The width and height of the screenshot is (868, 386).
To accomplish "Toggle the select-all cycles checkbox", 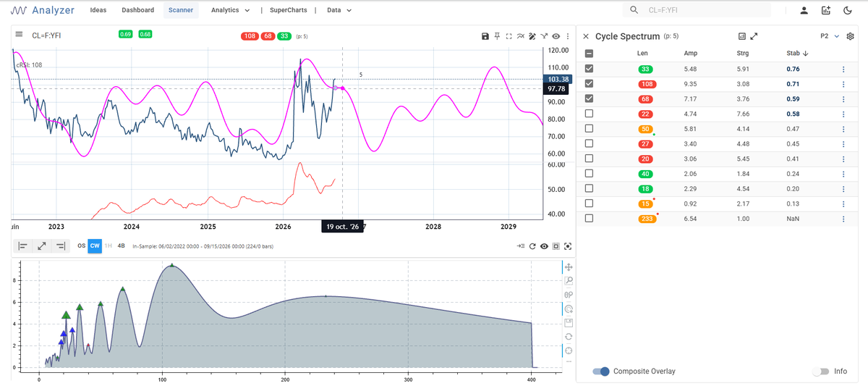I will (589, 54).
